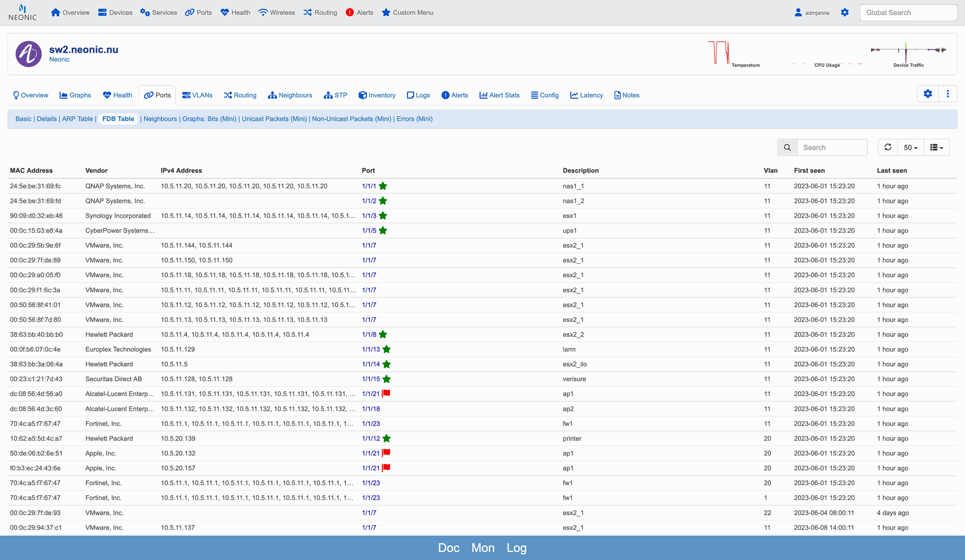Click in the table Search field
Viewport: 965px width, 560px height.
tap(832, 148)
